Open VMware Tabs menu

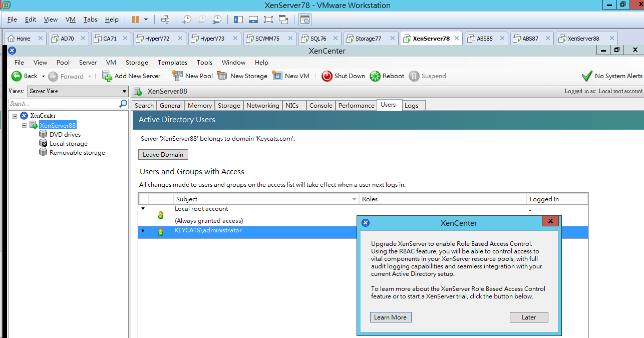tap(90, 20)
